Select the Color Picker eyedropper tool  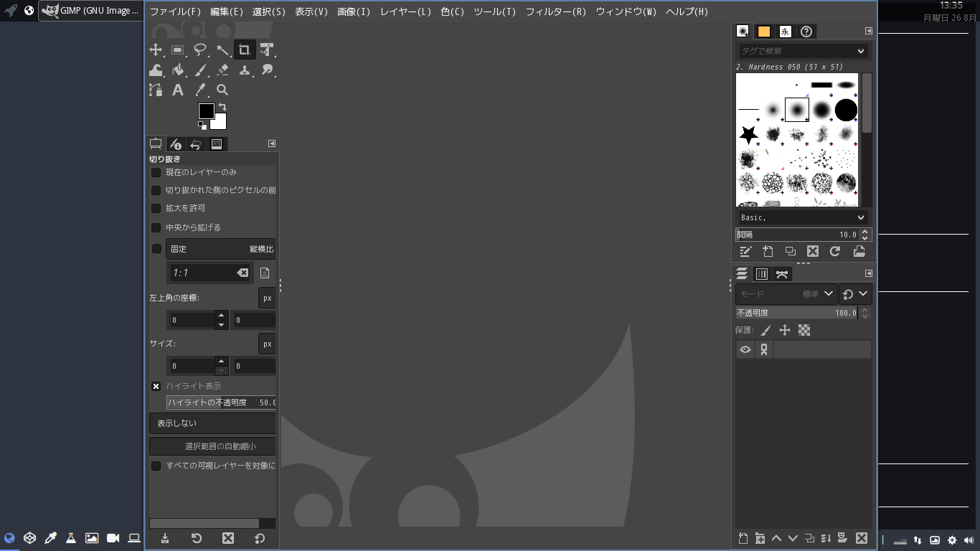[x=200, y=90]
